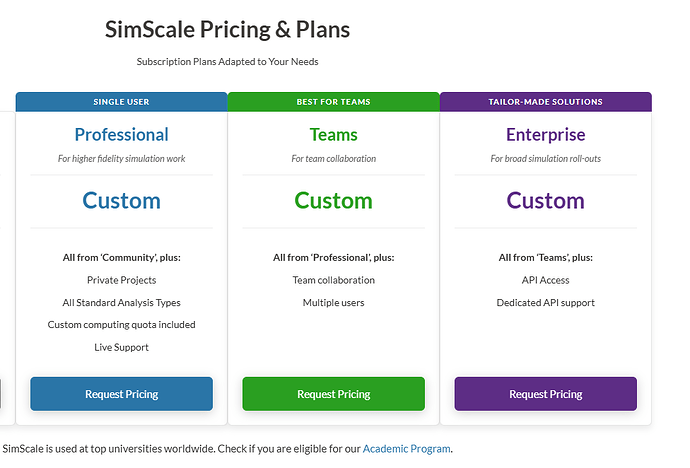The width and height of the screenshot is (690, 468).
Task: Click the Professional plan title
Action: click(x=121, y=134)
